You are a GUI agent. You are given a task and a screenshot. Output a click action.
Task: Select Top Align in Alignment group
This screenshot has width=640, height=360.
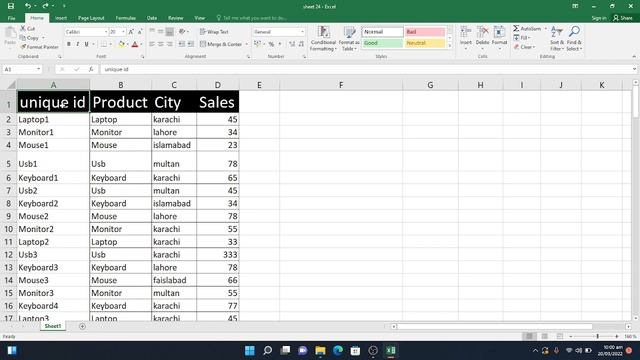[x=152, y=31]
